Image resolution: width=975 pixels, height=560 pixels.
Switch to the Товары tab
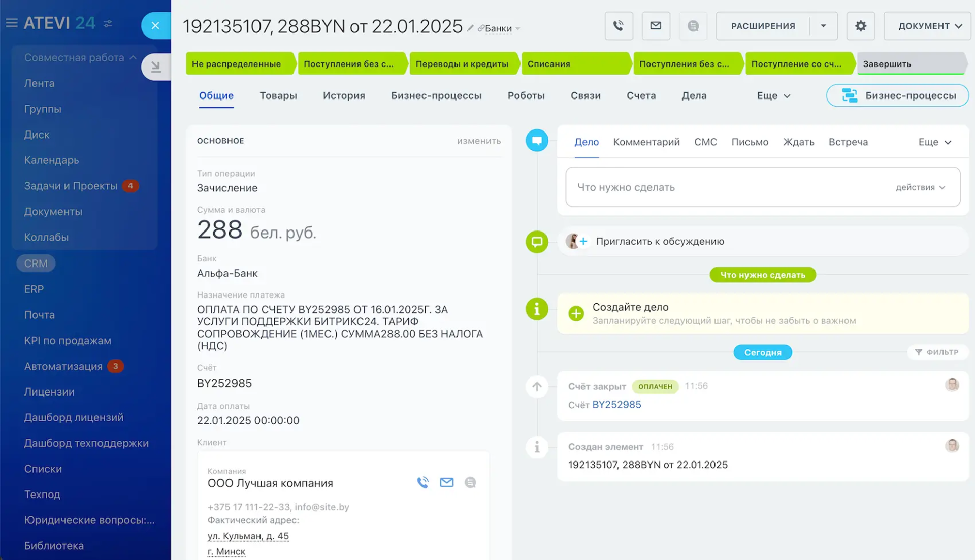point(278,96)
